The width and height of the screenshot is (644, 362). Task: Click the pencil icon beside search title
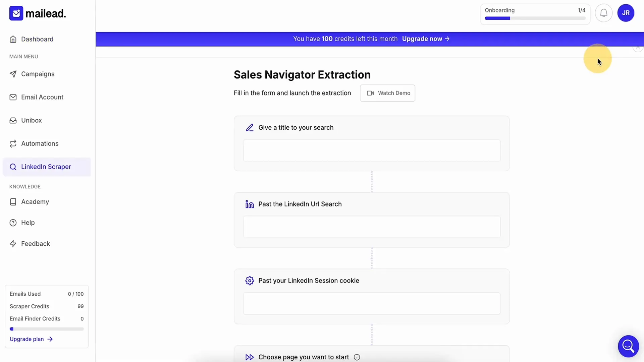tap(250, 128)
